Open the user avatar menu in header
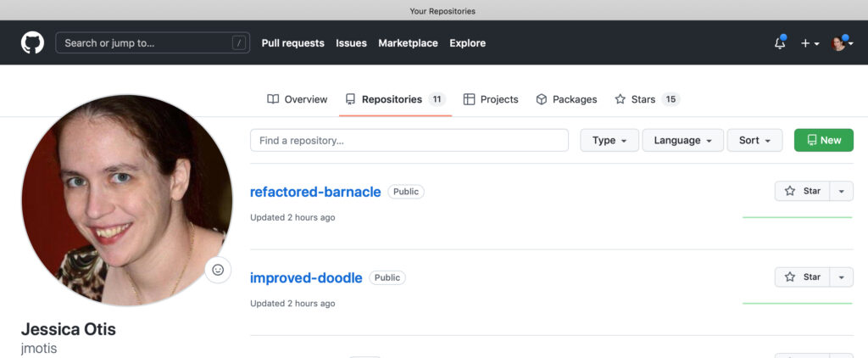 coord(842,42)
